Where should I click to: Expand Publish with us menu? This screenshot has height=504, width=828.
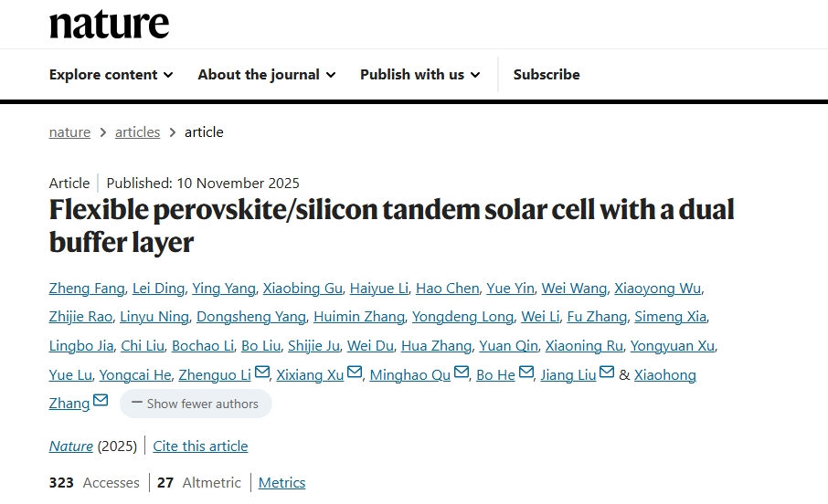(419, 75)
